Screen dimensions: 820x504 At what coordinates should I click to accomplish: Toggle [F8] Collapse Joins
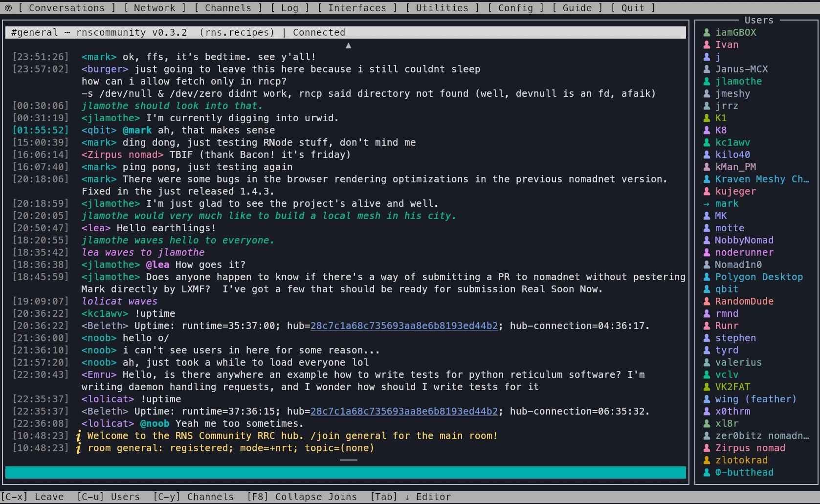pyautogui.click(x=302, y=497)
